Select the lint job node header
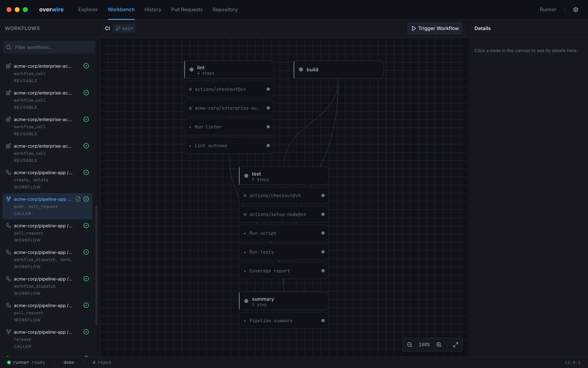This screenshot has height=368, width=588. tap(229, 70)
